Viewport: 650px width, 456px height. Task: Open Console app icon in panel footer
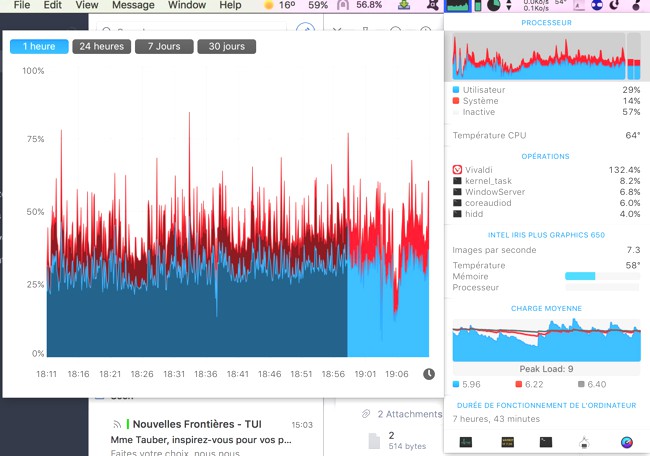507,441
